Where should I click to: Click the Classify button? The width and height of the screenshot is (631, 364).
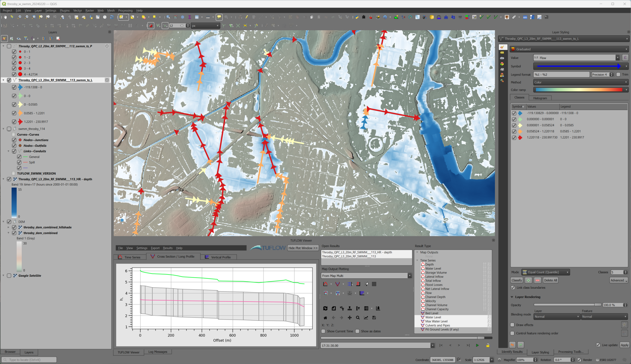tap(516, 280)
